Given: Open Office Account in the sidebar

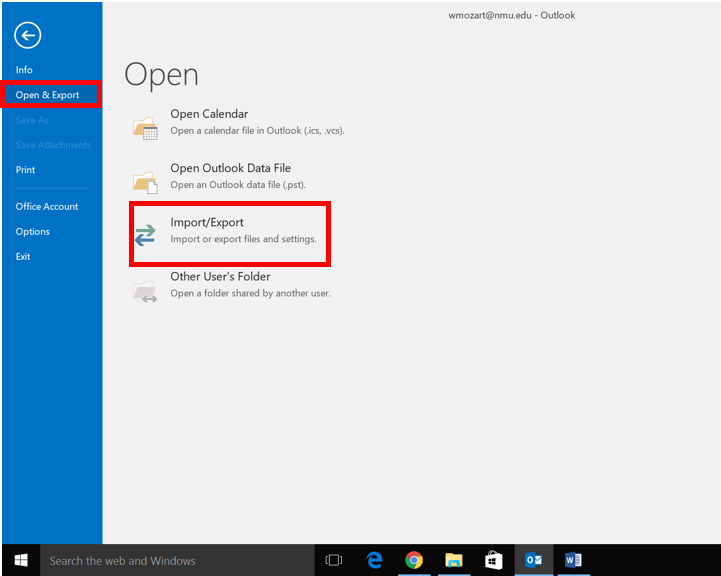Looking at the screenshot, I should pos(47,207).
